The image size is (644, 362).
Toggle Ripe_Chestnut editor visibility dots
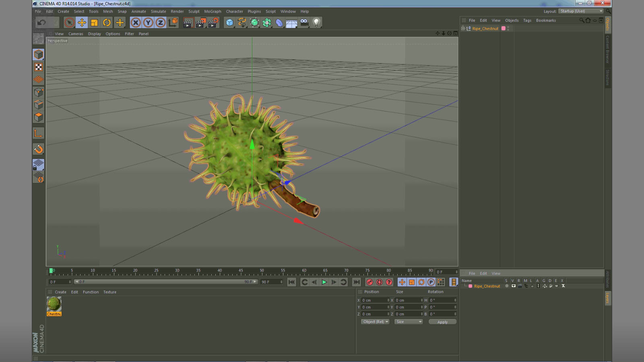tap(508, 29)
